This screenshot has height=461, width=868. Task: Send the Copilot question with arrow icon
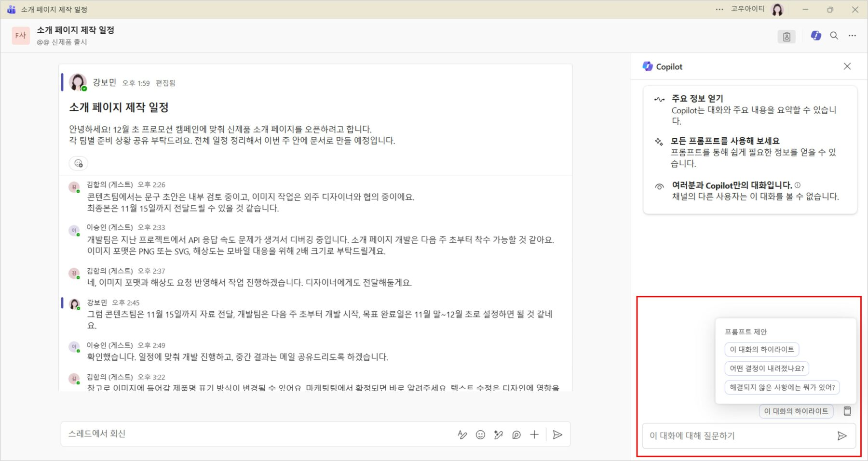[x=842, y=436]
